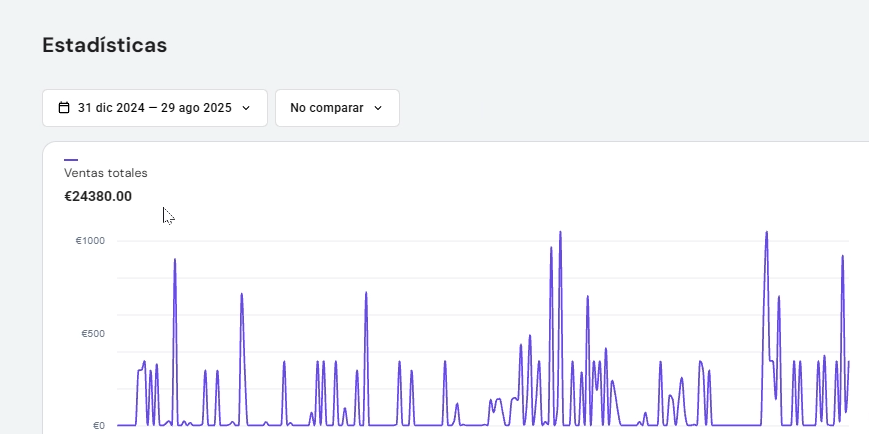This screenshot has height=434, width=869.
Task: Click the "Estadísticas" page heading
Action: pos(104,45)
